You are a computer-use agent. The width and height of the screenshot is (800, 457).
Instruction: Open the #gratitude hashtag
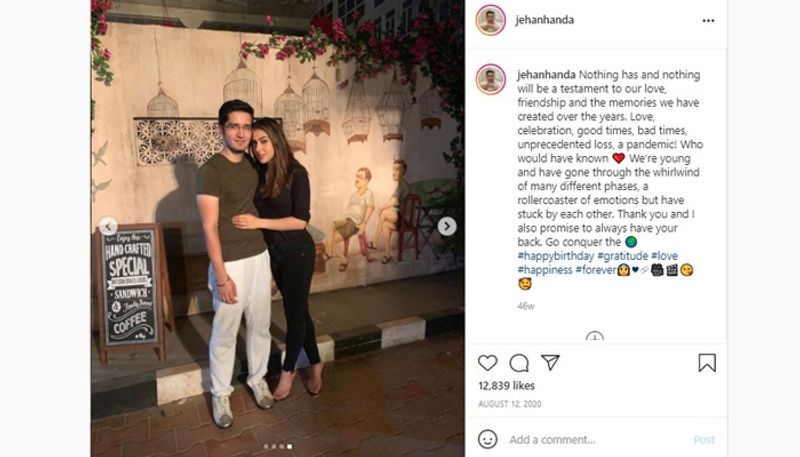[x=622, y=256]
